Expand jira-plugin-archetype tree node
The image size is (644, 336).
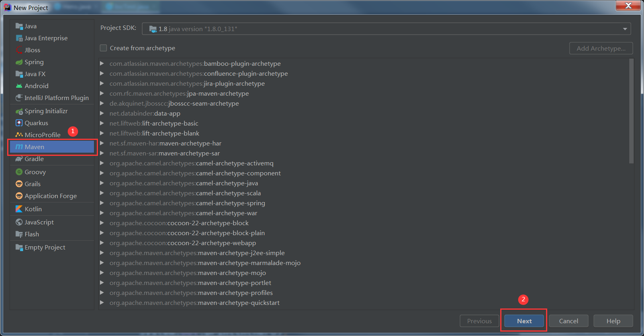pyautogui.click(x=102, y=83)
